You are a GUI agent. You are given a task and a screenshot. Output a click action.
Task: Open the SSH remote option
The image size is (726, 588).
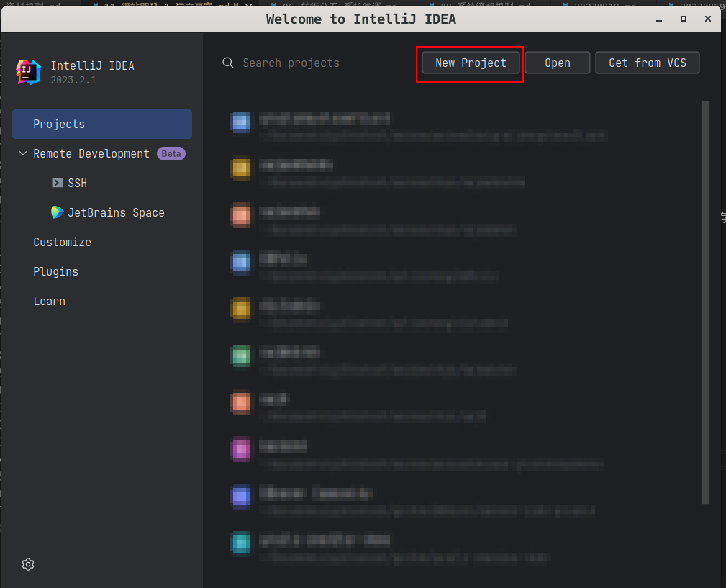tap(77, 183)
